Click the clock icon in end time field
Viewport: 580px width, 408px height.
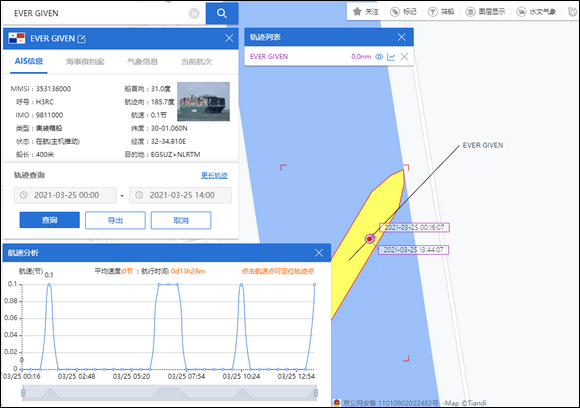pos(139,195)
